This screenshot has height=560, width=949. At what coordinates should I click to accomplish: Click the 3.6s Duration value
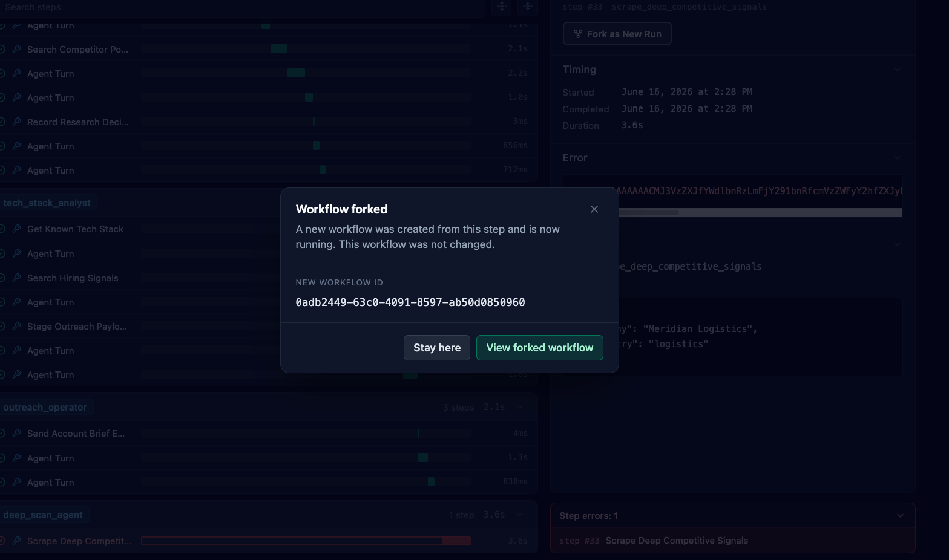[x=632, y=125]
